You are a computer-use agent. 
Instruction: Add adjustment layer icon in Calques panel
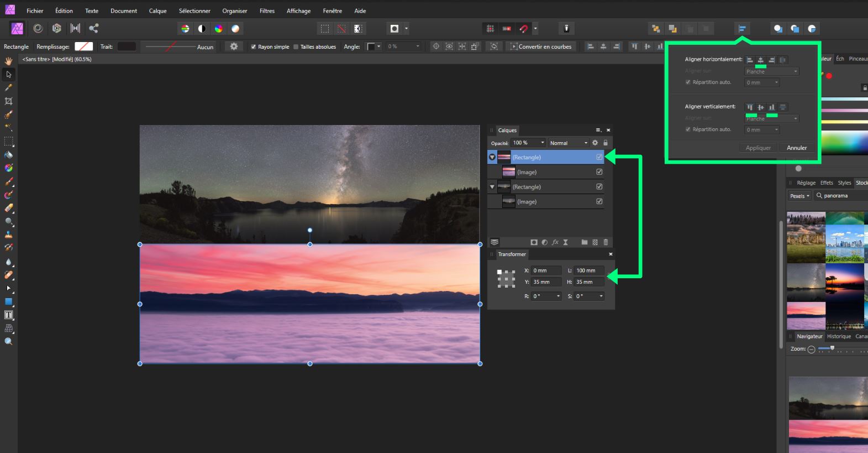click(544, 242)
